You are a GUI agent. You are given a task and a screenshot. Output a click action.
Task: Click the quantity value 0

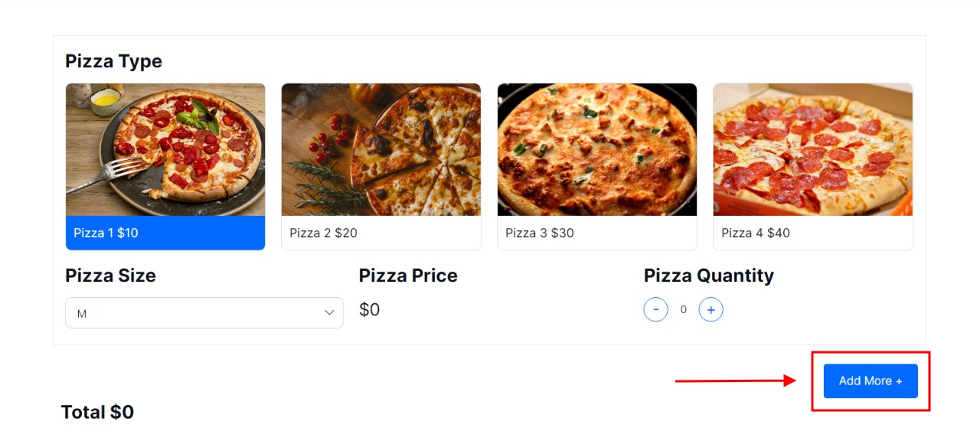pos(684,310)
